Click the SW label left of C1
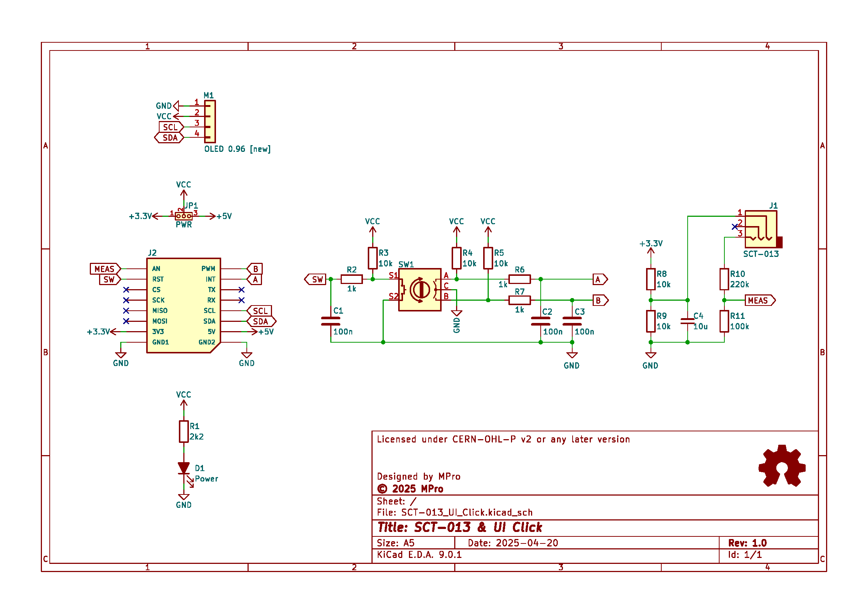 315,280
